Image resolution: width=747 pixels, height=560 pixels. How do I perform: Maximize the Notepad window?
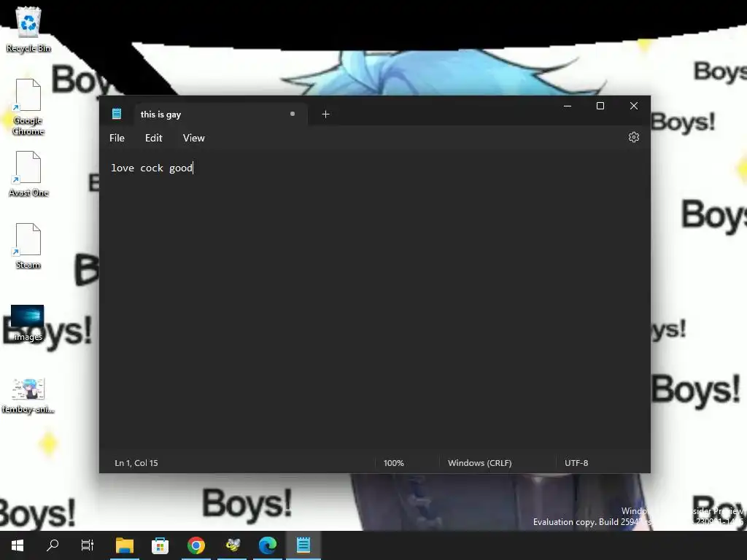[x=600, y=106]
